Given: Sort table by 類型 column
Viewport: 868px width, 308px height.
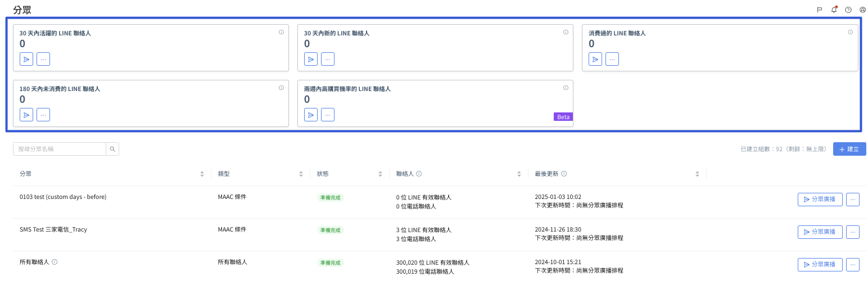Looking at the screenshot, I should (x=301, y=174).
